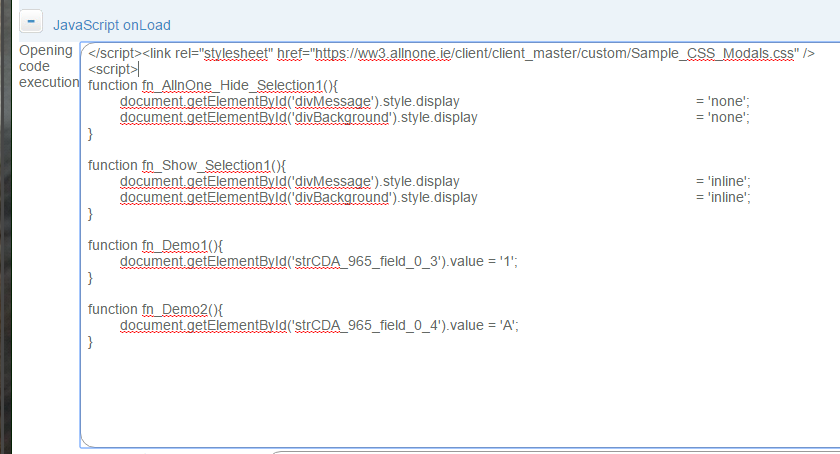Click the strCDA_965_field_0_4 value line
Screen dimensions: 840x454
319,325
